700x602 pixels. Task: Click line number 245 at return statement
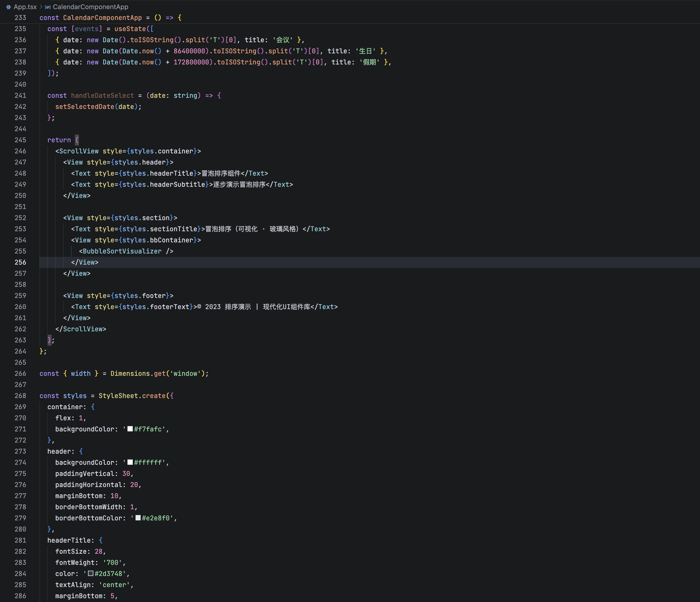(20, 140)
